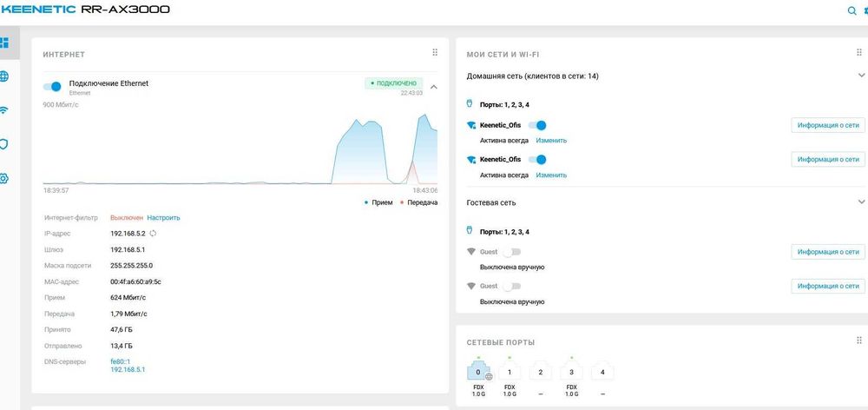Click the search magnifier icon in header
This screenshot has height=410, width=868.
(852, 10)
